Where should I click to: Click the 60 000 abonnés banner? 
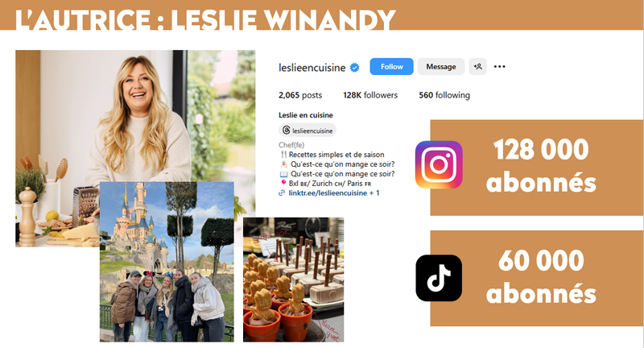click(537, 278)
